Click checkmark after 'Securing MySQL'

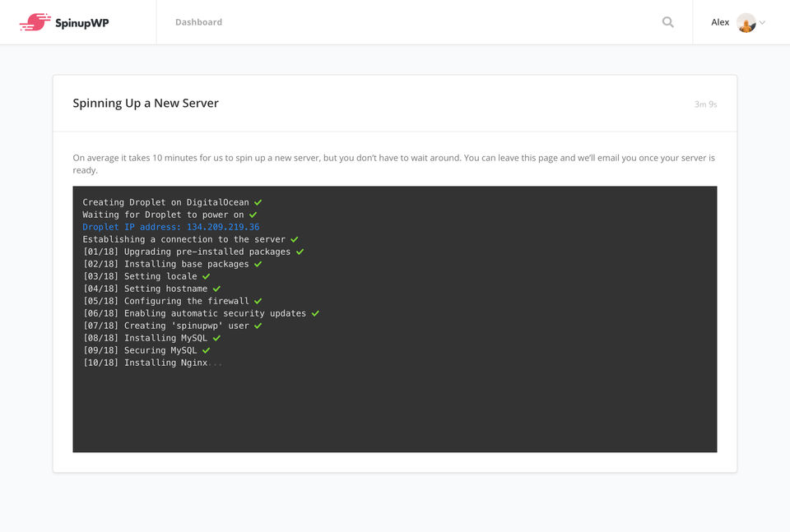206,350
